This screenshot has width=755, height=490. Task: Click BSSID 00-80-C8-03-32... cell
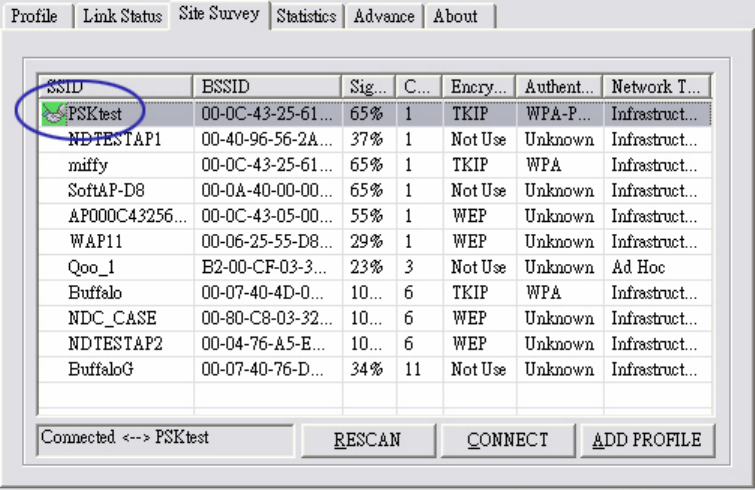point(267,318)
